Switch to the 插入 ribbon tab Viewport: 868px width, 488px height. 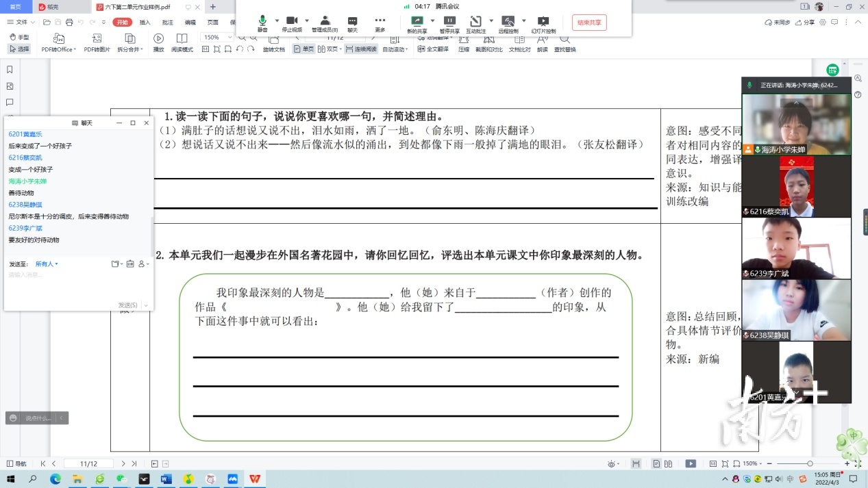coord(144,23)
